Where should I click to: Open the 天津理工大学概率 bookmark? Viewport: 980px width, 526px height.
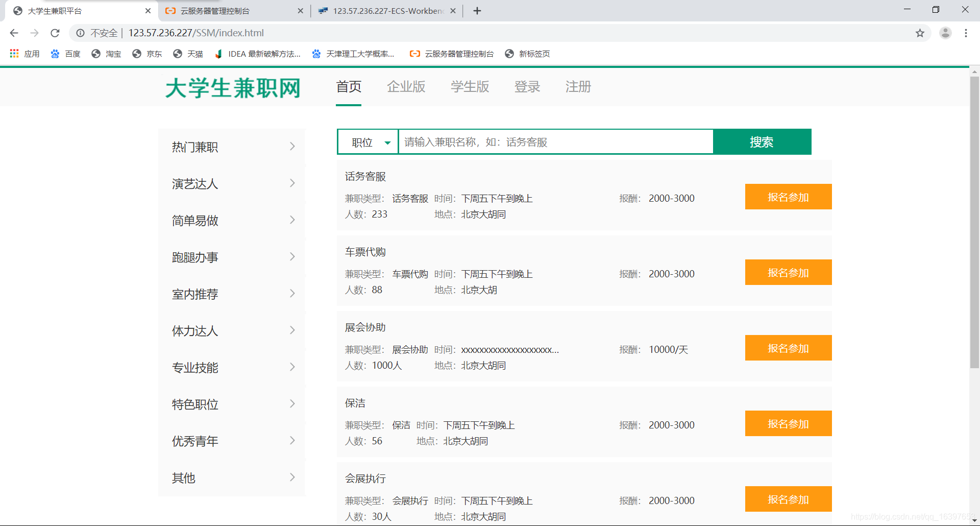353,54
